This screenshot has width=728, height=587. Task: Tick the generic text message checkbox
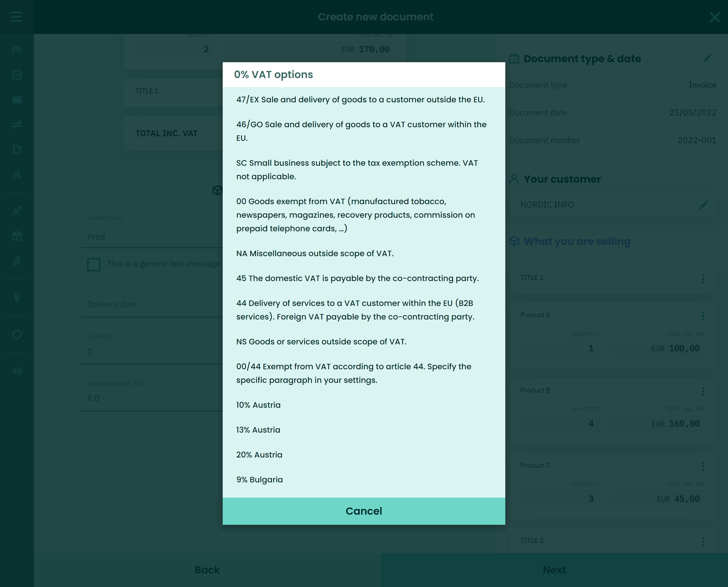pos(94,264)
